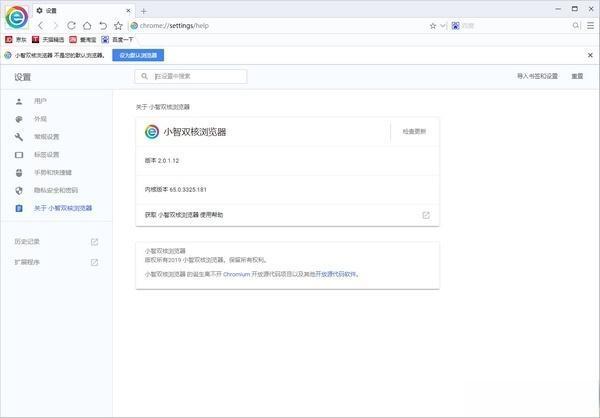Dismiss the default browser notification bar

coord(590,55)
